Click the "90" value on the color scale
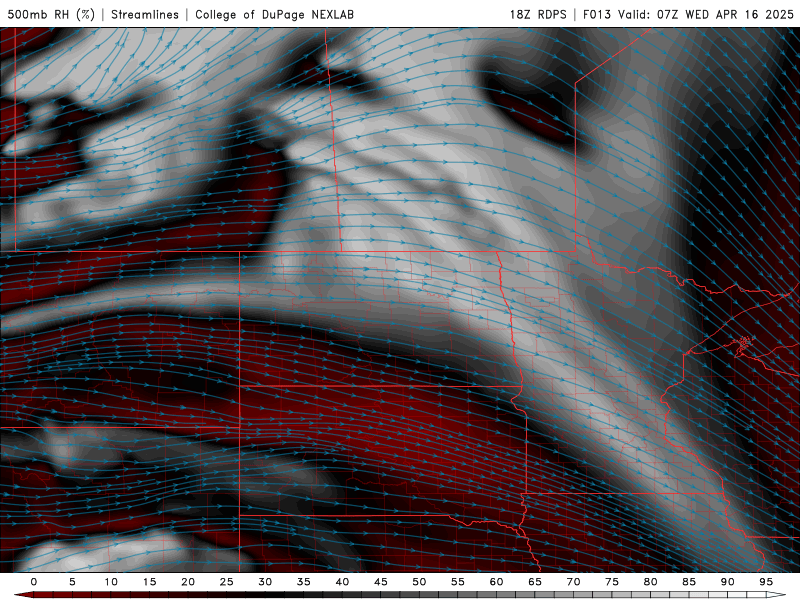Viewport: 800px width, 600px height. (x=727, y=582)
